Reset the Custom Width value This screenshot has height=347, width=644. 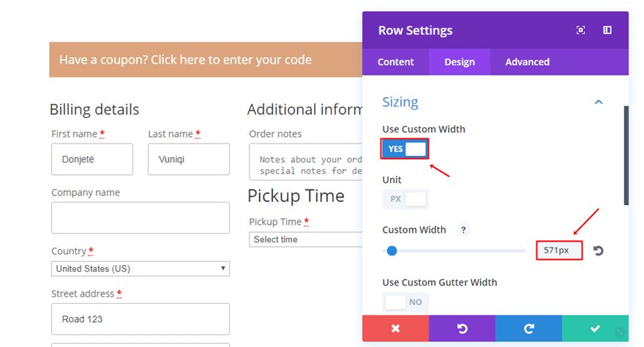pos(598,251)
